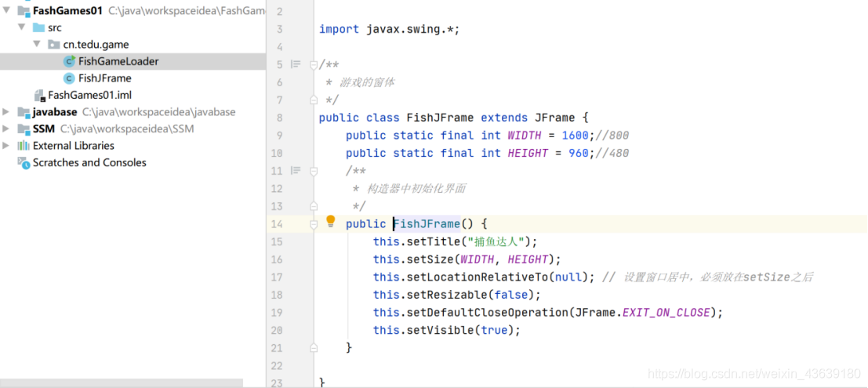Click fold end marker on line 13
Viewport: 868px width, 388px height.
[x=314, y=206]
